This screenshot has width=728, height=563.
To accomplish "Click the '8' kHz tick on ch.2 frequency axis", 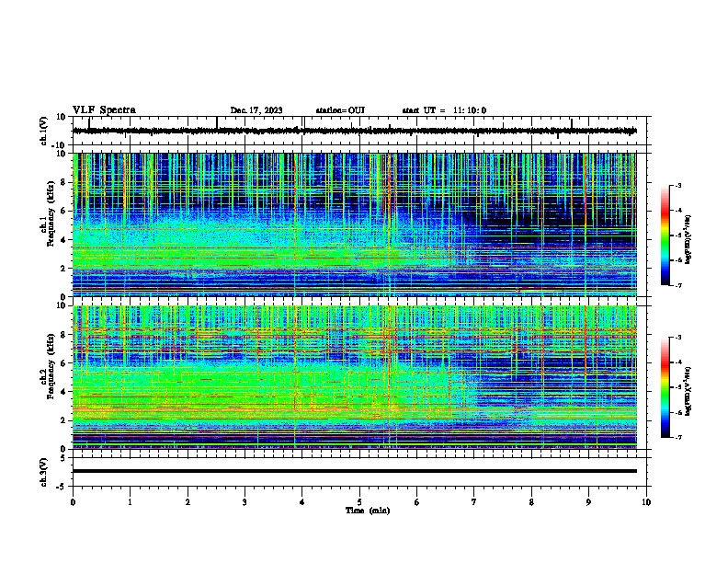I will coord(63,335).
